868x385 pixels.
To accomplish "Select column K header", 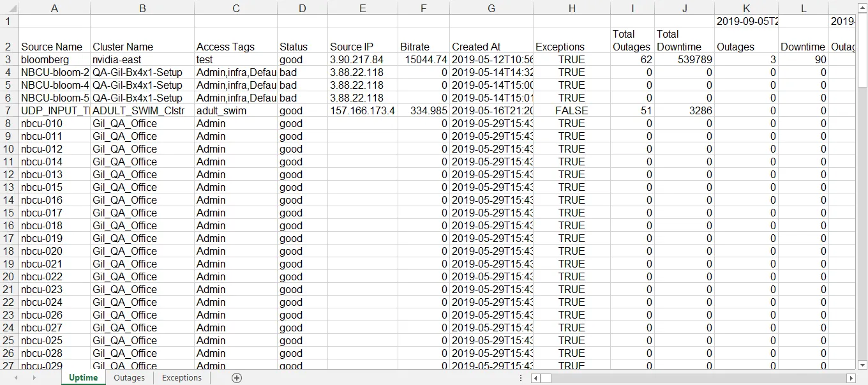I will 746,8.
